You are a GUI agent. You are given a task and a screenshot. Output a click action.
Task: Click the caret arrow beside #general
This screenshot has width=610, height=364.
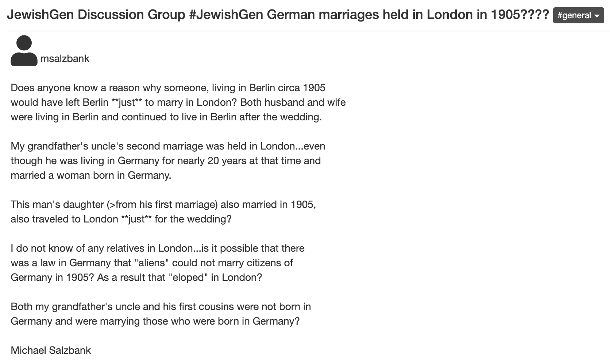tap(597, 16)
